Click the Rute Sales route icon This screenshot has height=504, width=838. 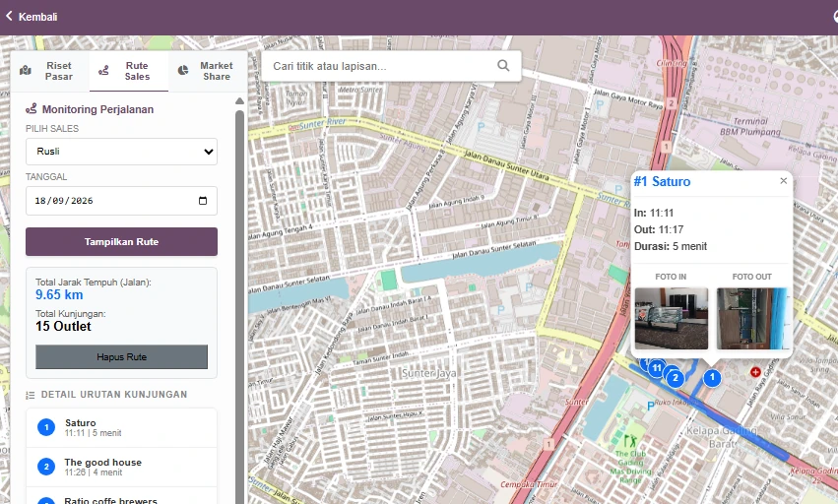click(103, 71)
